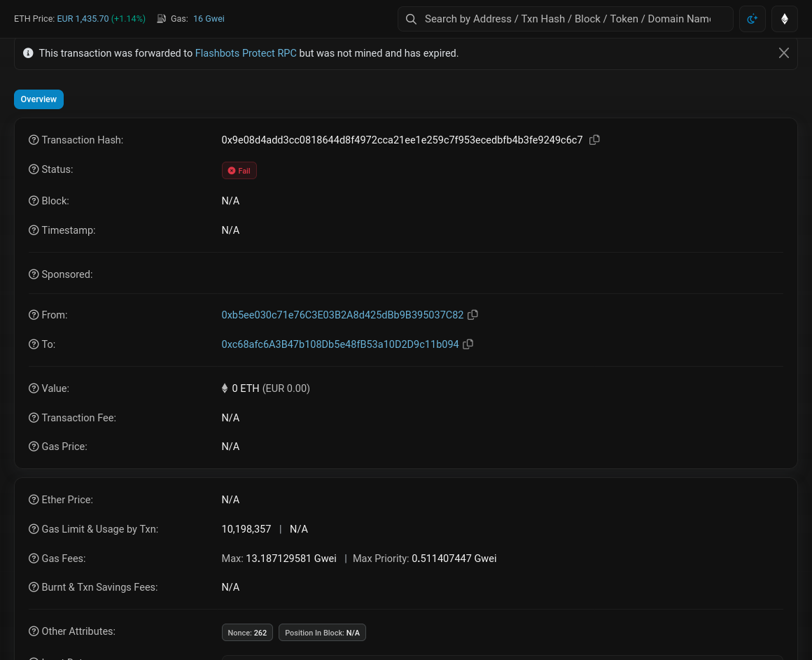This screenshot has height=660, width=812.
Task: Open help tooltip beside Status label
Action: pyautogui.click(x=34, y=169)
